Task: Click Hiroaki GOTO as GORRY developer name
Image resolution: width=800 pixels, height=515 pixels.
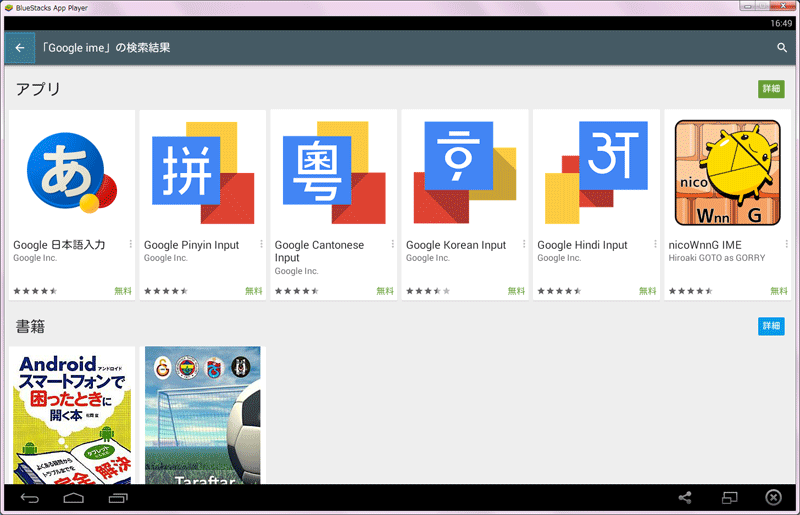Action: coord(717,258)
